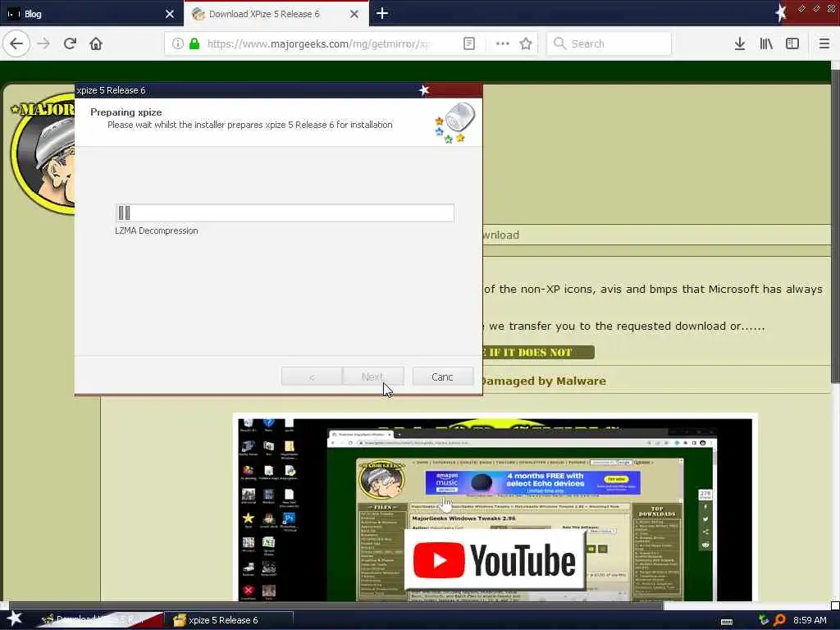
Task: Select xpize 5 Release 6 taskbar button
Action: point(231,620)
